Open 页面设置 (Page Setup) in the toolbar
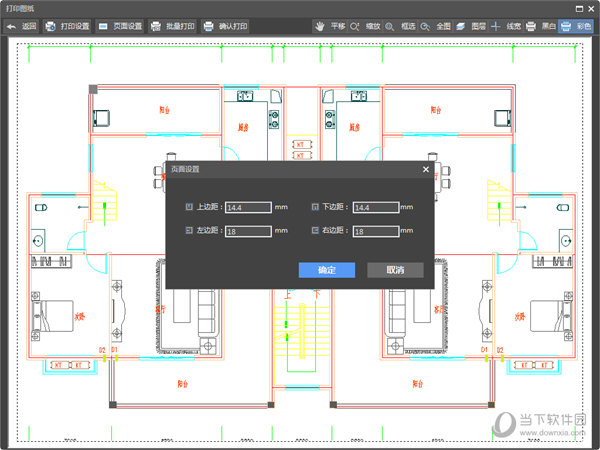The width and height of the screenshot is (600, 450). click(119, 26)
